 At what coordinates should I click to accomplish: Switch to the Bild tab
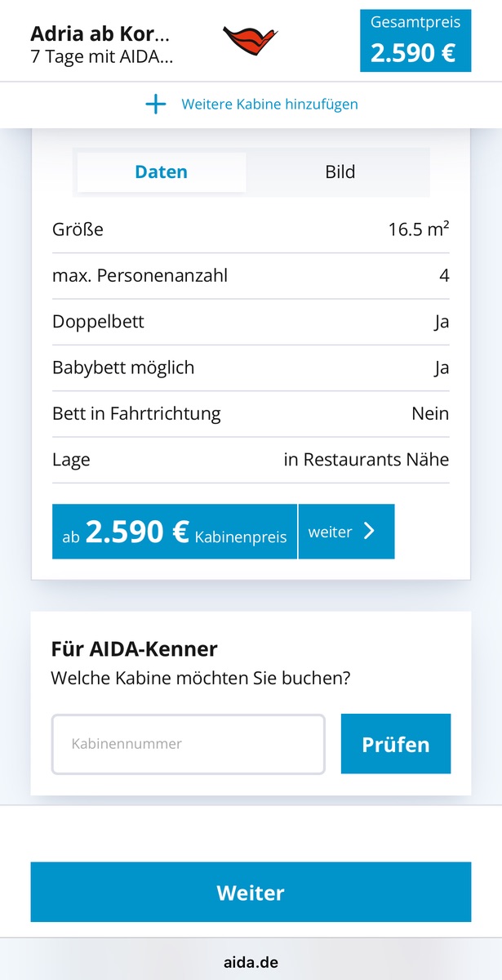pyautogui.click(x=340, y=172)
